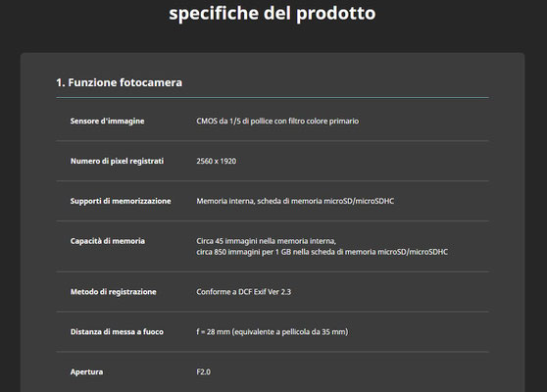Select the F2.0 aperture value
This screenshot has width=547, height=392.
tap(203, 372)
